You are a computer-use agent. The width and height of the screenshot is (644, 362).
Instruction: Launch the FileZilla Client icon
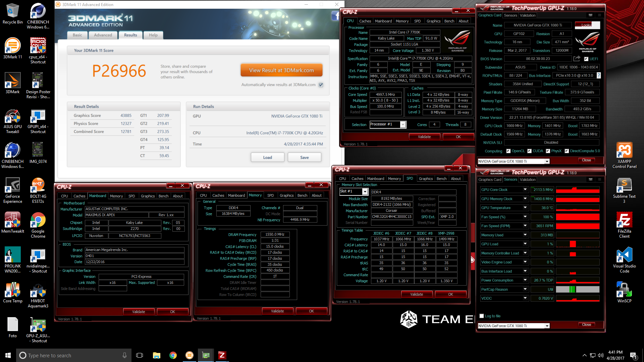pyautogui.click(x=624, y=225)
